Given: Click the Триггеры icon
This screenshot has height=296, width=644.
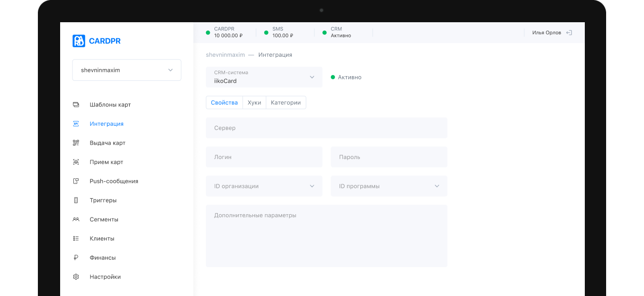Looking at the screenshot, I should tap(76, 200).
